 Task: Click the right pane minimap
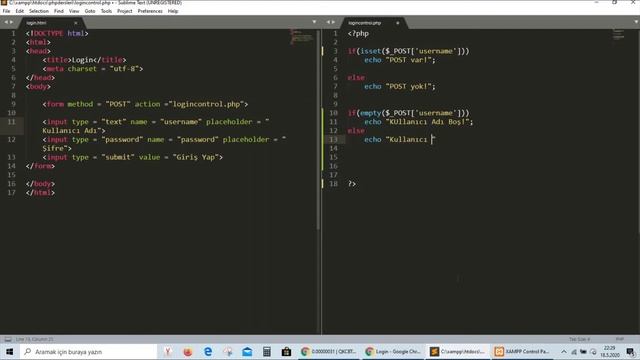(x=619, y=35)
